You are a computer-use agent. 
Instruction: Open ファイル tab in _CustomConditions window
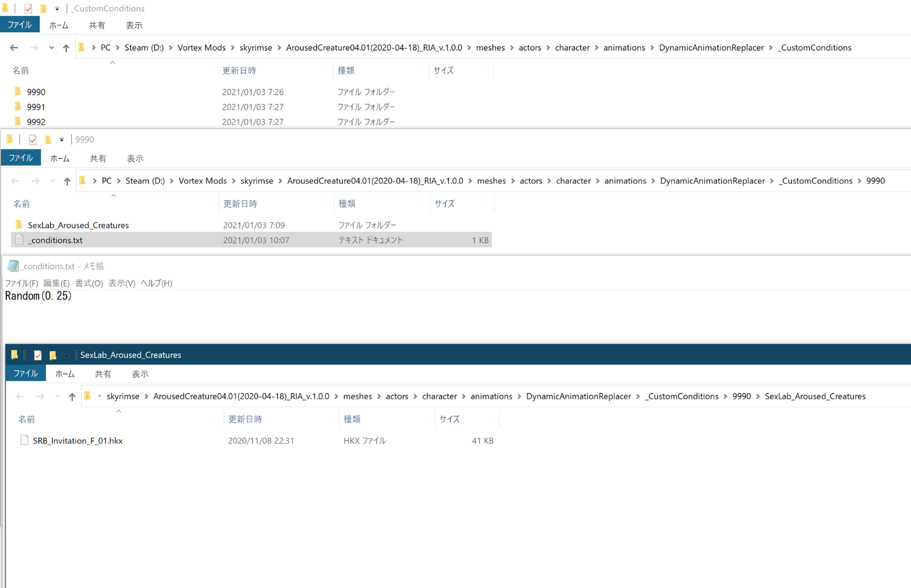pyautogui.click(x=20, y=25)
